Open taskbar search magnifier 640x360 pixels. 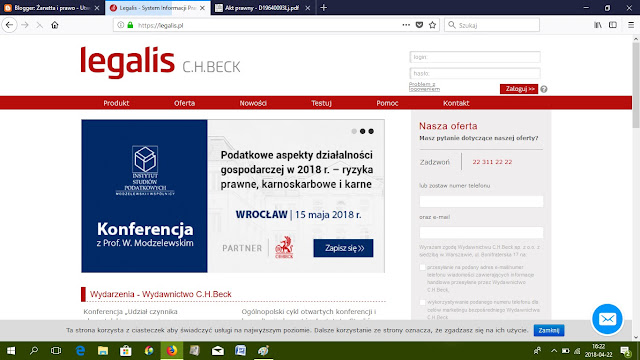(x=34, y=351)
